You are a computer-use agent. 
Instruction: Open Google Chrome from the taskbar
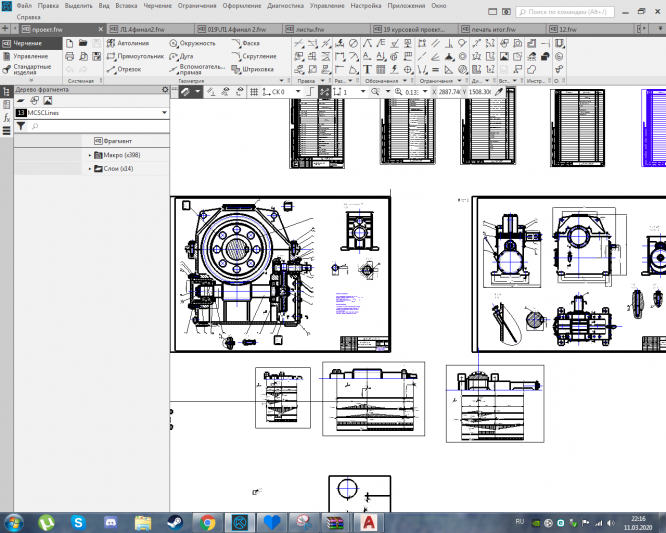(x=207, y=522)
